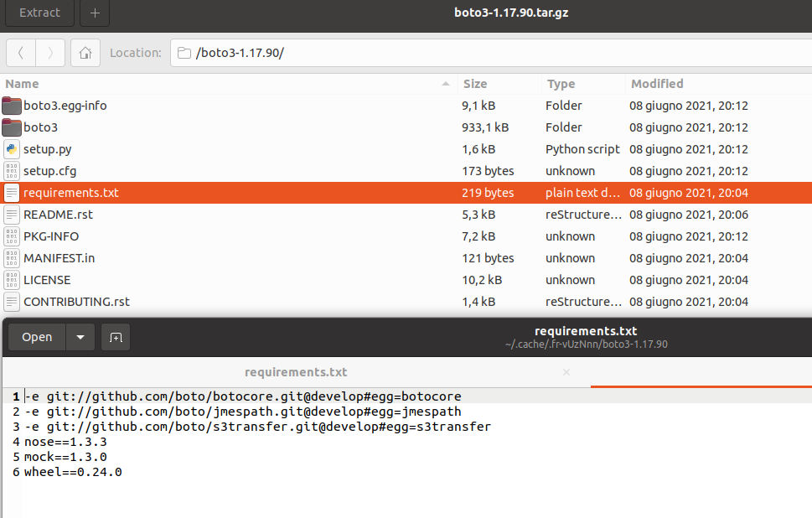Click the requirements.txt file name in list
Viewport: 812px width, 518px height.
[x=71, y=193]
